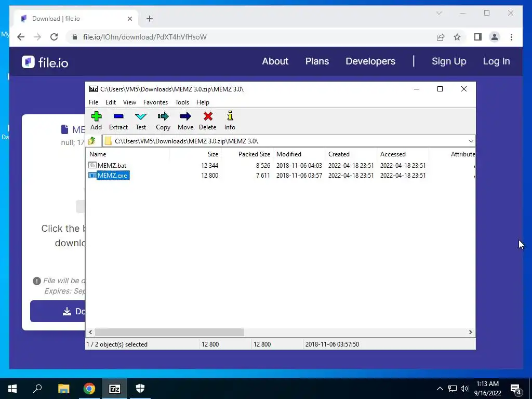This screenshot has width=532, height=399.
Task: Click MEMZ.bat size value 12 344
Action: pyautogui.click(x=210, y=166)
